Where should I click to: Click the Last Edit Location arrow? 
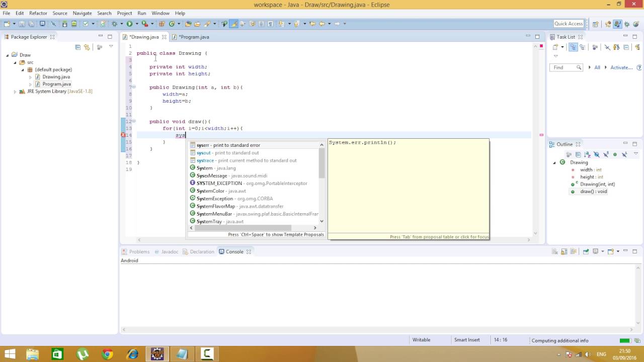click(312, 24)
